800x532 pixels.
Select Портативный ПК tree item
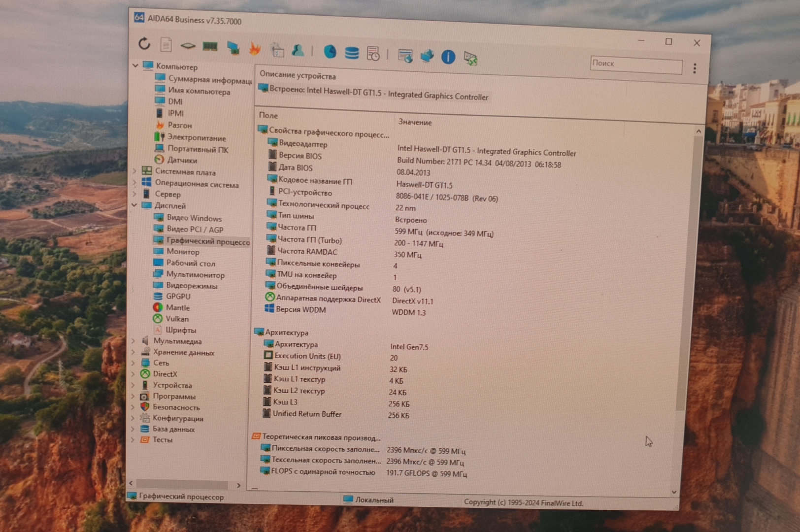point(191,149)
